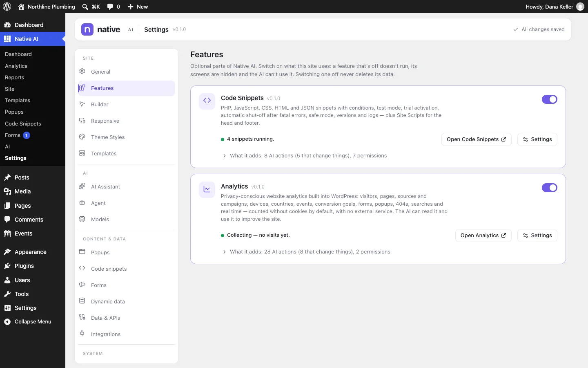Click the AI Assistant sparkle icon

tap(82, 186)
